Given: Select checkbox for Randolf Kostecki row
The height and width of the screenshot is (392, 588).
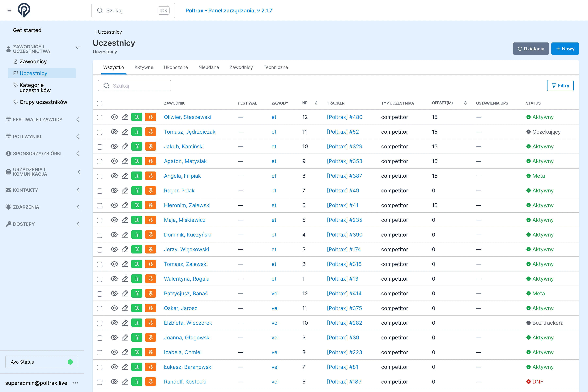Looking at the screenshot, I should (100, 382).
